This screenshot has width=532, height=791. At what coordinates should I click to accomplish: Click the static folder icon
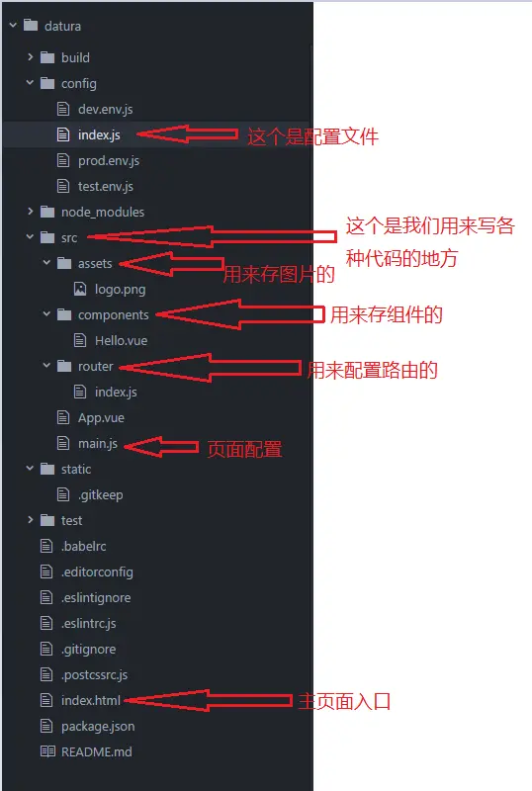coord(47,469)
